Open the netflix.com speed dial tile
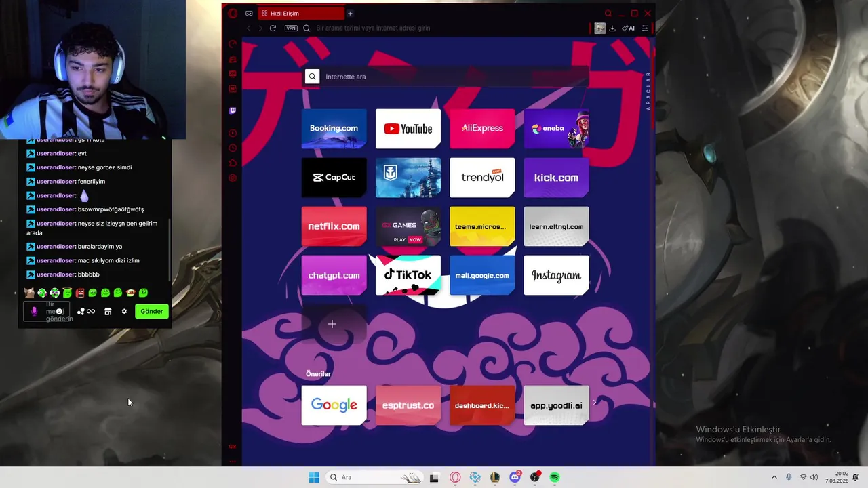Viewport: 868px width, 488px height. pos(334,226)
